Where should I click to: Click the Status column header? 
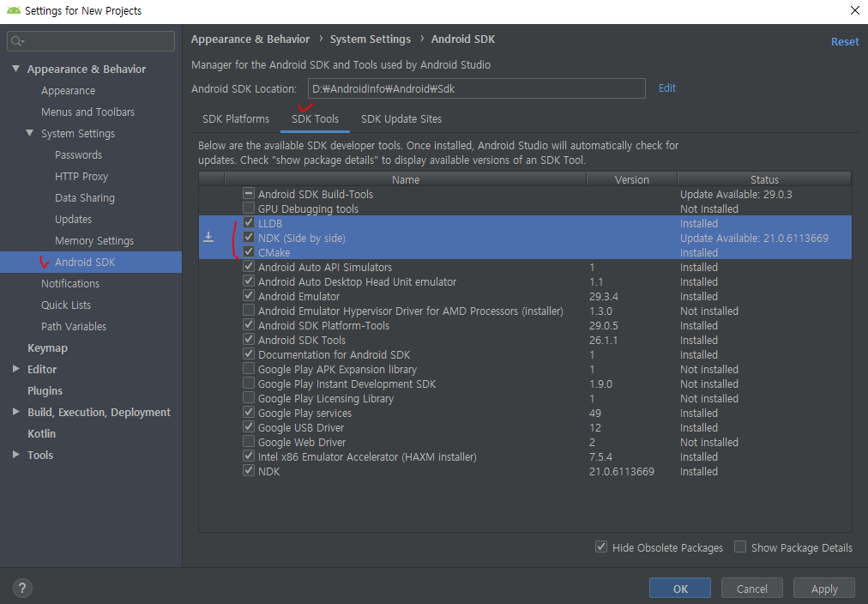pyautogui.click(x=764, y=179)
